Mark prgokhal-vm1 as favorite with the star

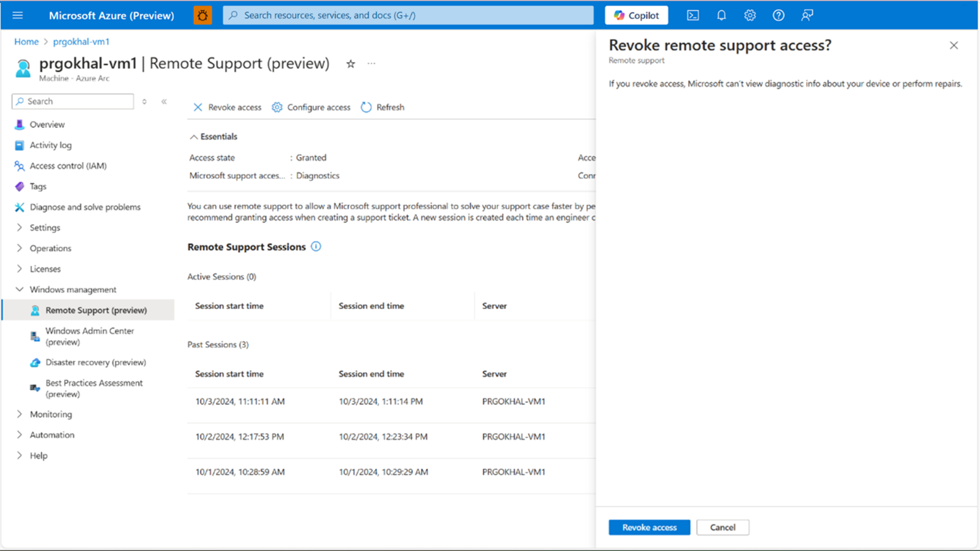350,64
